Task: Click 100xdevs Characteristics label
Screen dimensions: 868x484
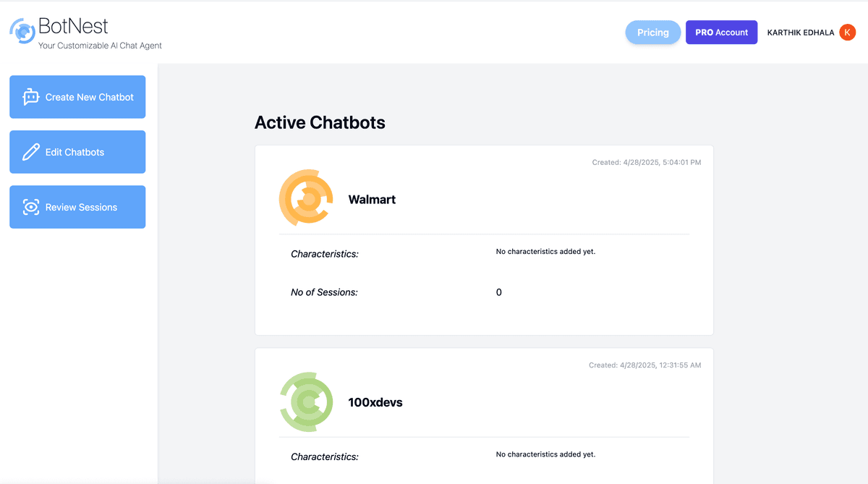Action: coord(325,457)
